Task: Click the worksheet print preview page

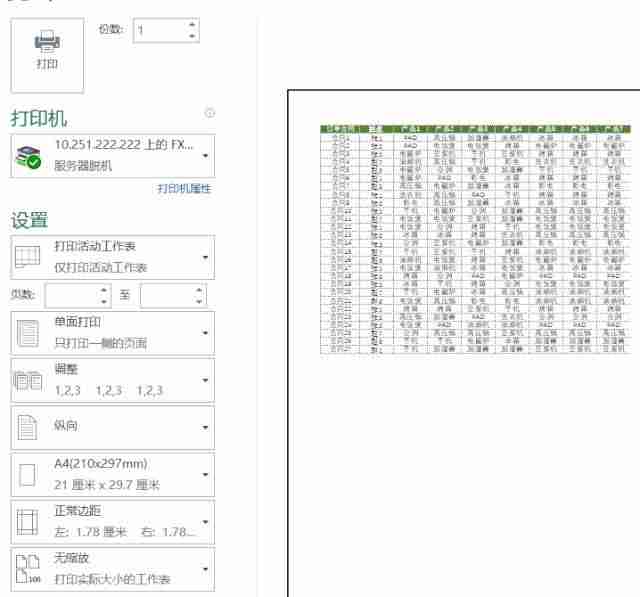Action: click(464, 343)
